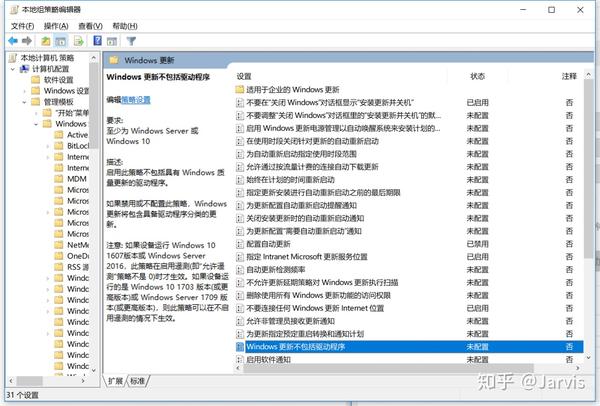Click policy icon beside 启用软件通知
This screenshot has width=600, height=406.
click(x=240, y=360)
